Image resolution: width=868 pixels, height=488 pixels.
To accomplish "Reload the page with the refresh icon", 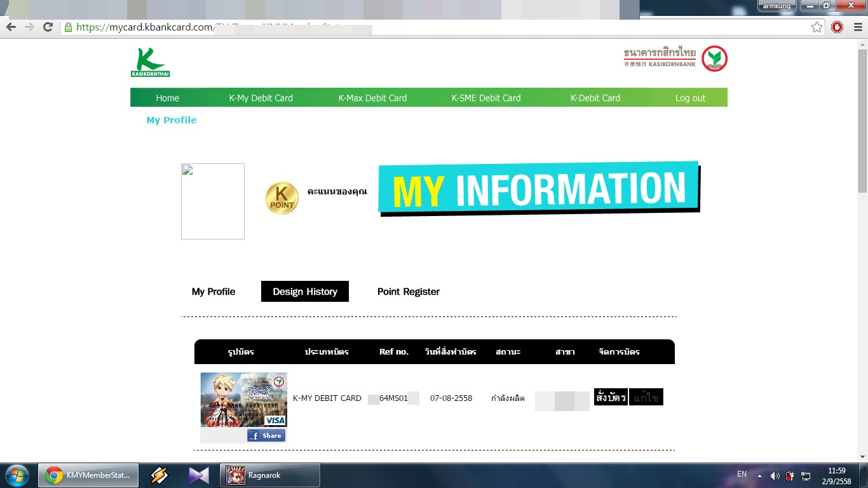I will [48, 27].
